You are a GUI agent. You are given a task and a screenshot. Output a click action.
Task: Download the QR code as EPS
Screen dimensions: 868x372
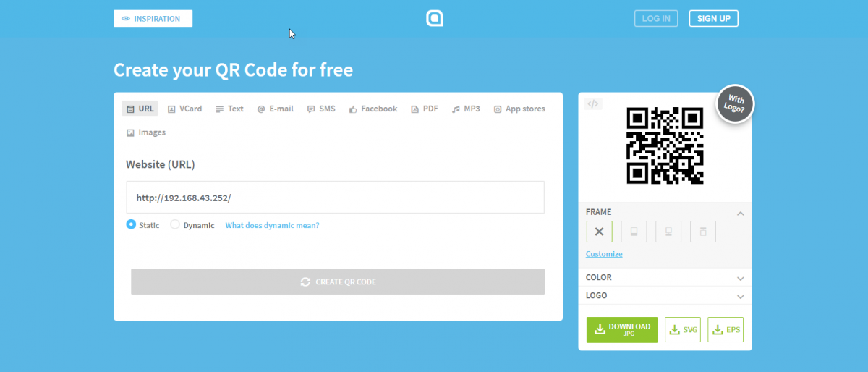726,329
